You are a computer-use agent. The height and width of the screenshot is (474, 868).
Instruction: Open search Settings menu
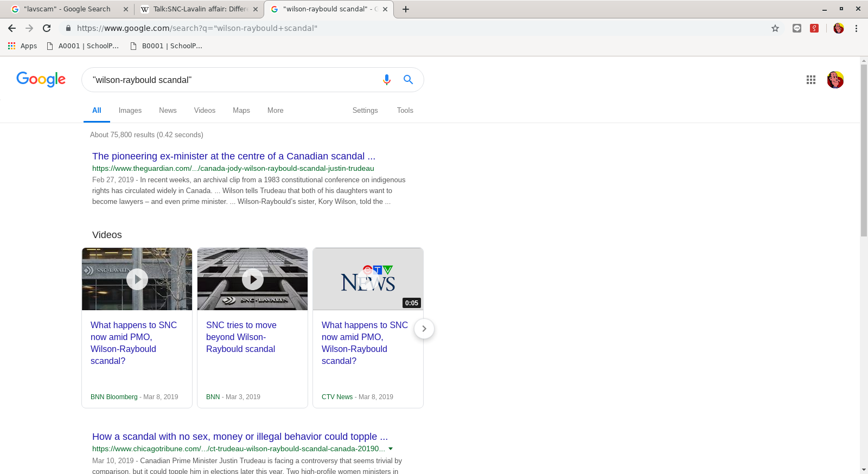pyautogui.click(x=365, y=110)
